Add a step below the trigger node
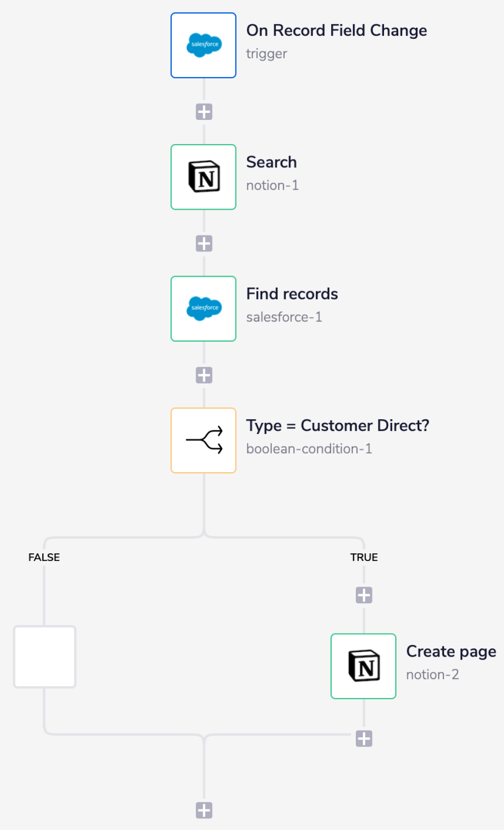The width and height of the screenshot is (504, 830). 204,112
